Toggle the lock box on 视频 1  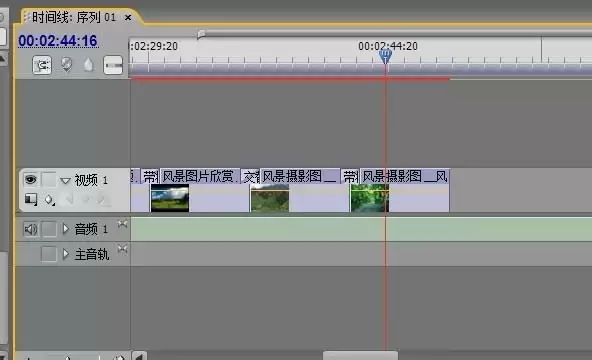click(x=49, y=179)
